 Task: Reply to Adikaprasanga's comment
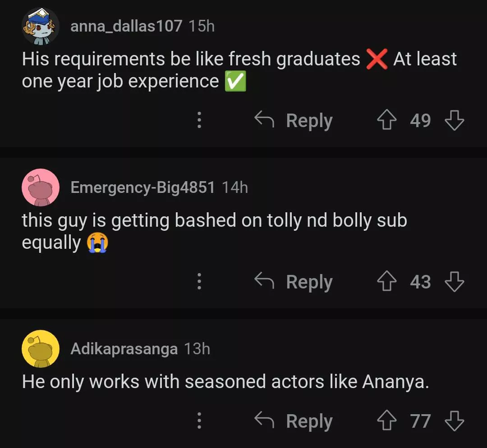[294, 421]
